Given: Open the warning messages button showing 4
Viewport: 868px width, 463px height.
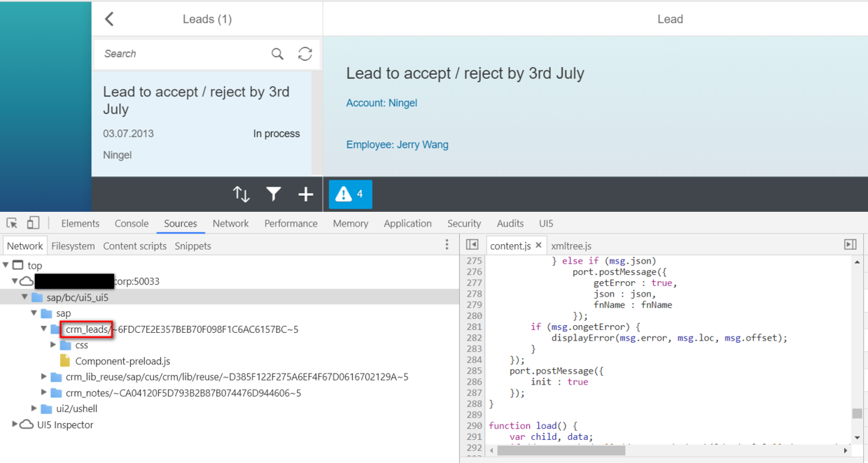Looking at the screenshot, I should tap(351, 194).
